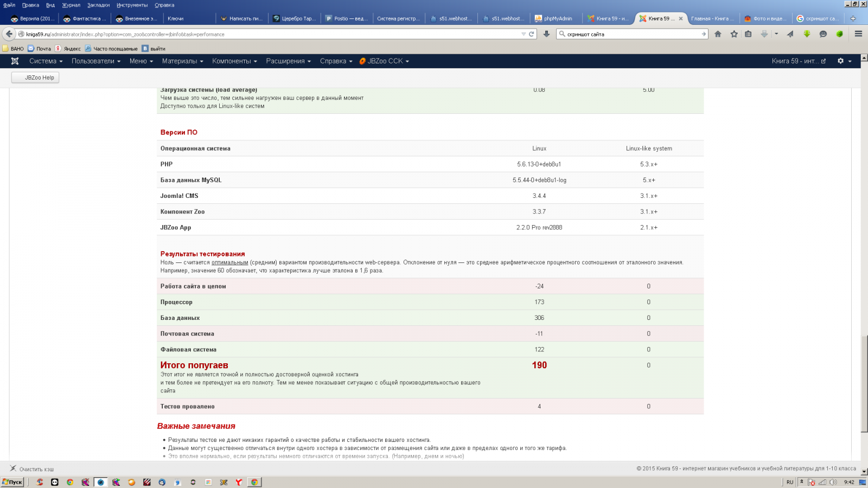
Task: Go to browser home page icon
Action: (x=718, y=34)
